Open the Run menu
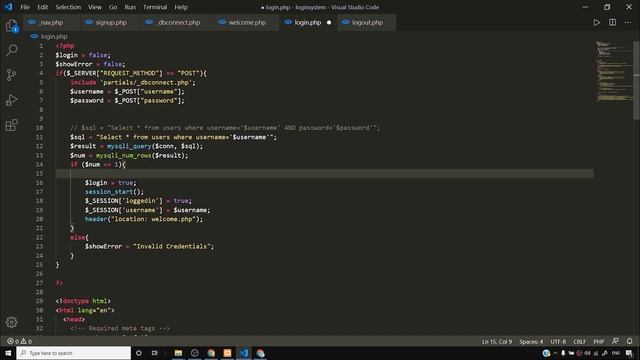Image resolution: width=640 pixels, height=360 pixels. [x=130, y=7]
